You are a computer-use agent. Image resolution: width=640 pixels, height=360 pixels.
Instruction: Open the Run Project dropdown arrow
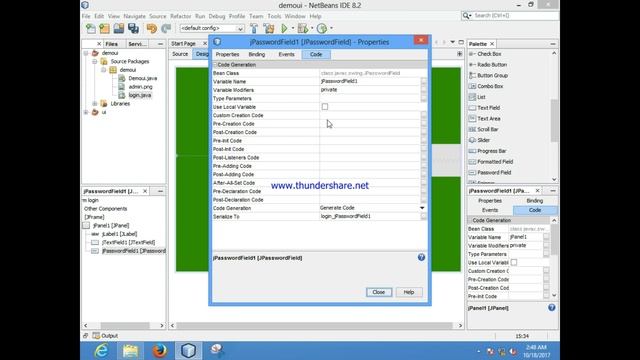pyautogui.click(x=293, y=28)
